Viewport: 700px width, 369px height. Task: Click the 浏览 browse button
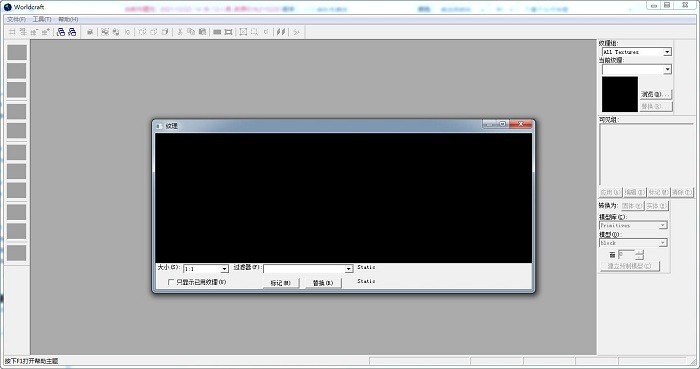[x=655, y=94]
